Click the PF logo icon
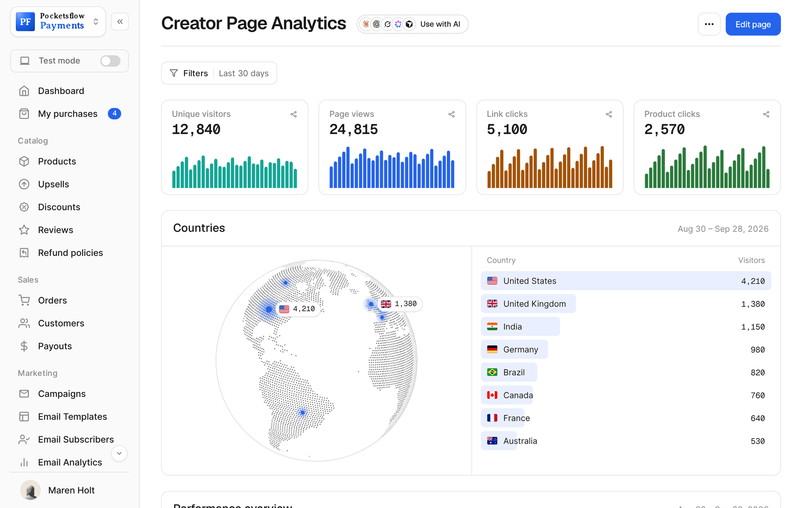Image resolution: width=812 pixels, height=508 pixels. click(25, 21)
